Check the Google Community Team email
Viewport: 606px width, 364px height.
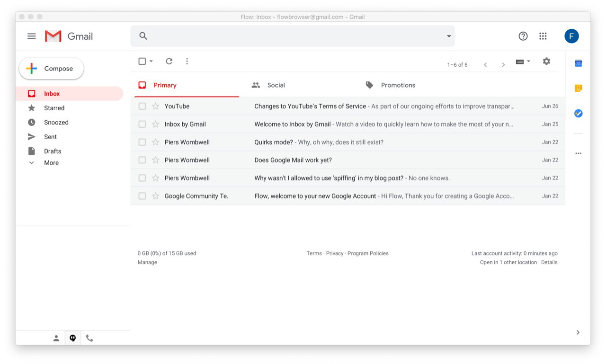[x=142, y=196]
